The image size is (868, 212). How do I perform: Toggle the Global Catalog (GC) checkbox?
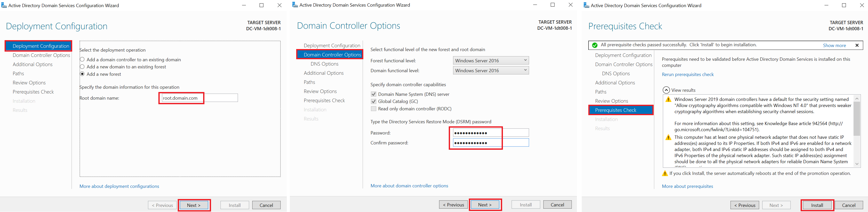pyautogui.click(x=373, y=101)
